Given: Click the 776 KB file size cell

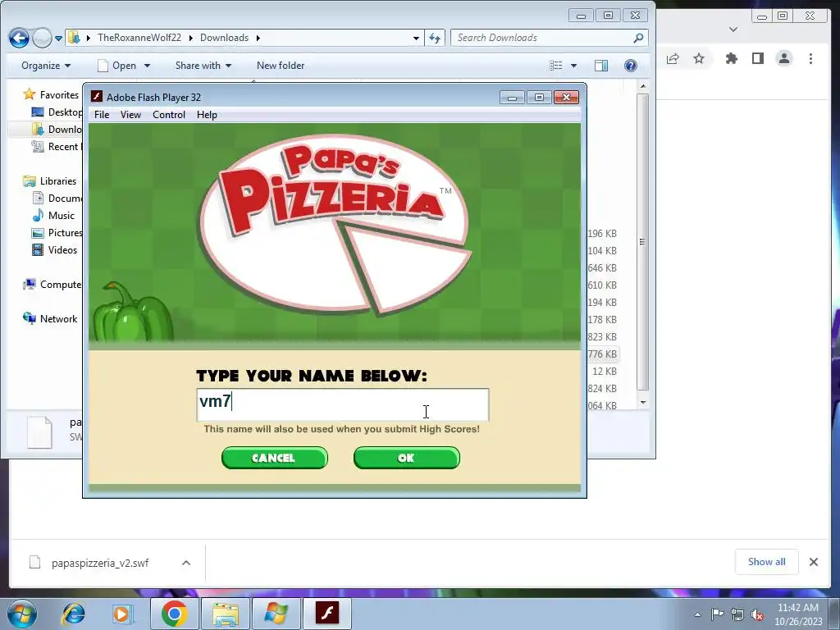Looking at the screenshot, I should pos(602,354).
